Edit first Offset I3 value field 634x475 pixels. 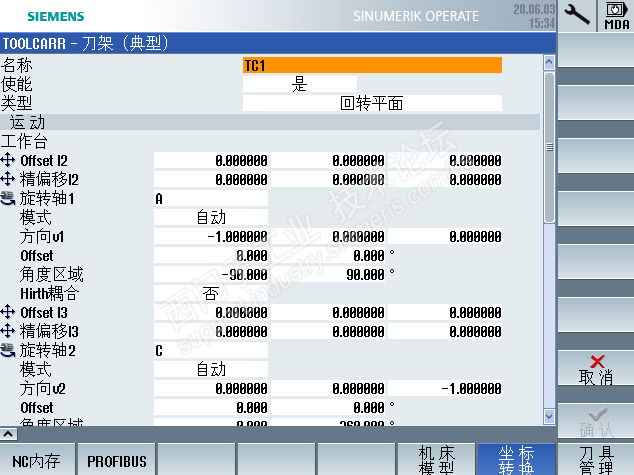[x=211, y=312]
